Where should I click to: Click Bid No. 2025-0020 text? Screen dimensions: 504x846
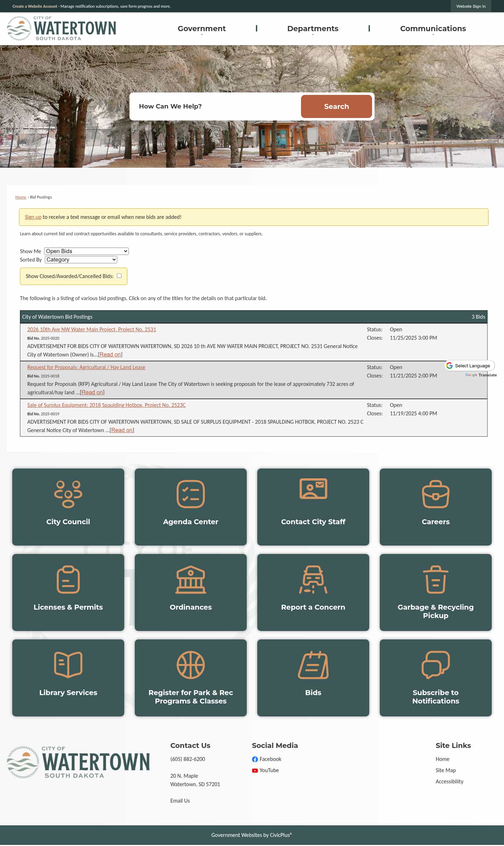(x=43, y=338)
